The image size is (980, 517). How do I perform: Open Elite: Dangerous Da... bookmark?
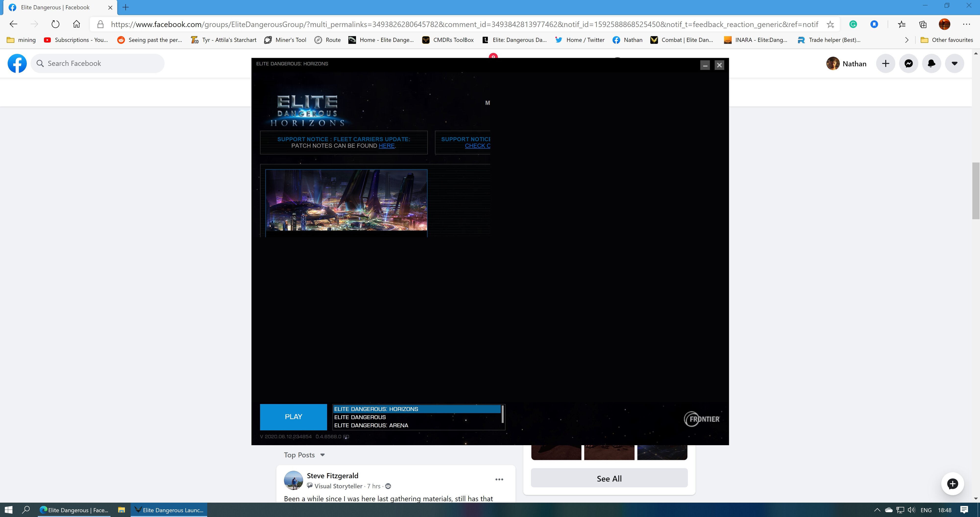514,40
